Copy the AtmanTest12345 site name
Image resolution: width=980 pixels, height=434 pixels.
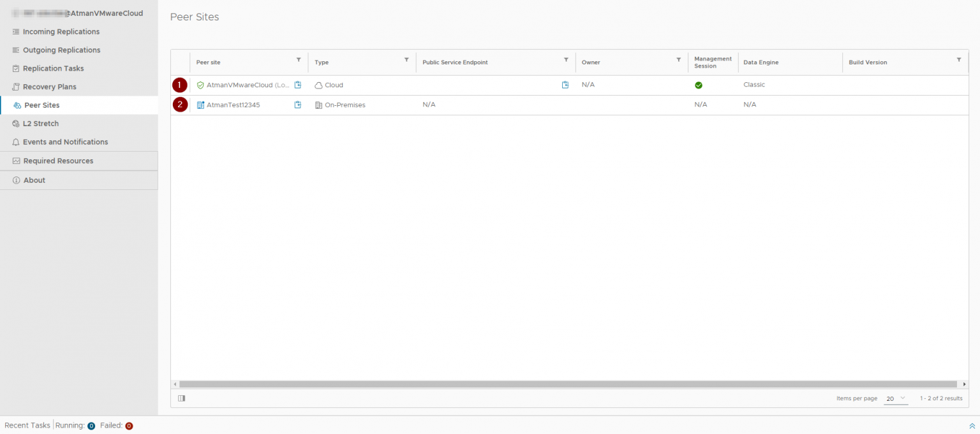click(297, 105)
